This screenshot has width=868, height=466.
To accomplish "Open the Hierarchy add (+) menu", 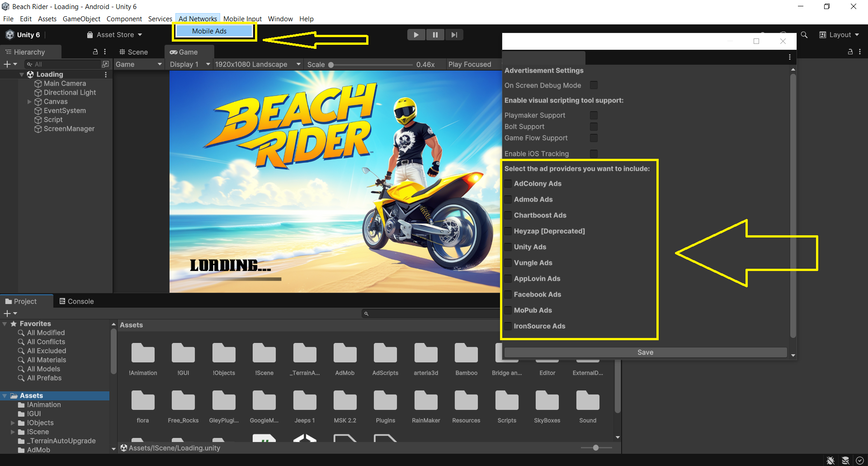I will pos(10,64).
